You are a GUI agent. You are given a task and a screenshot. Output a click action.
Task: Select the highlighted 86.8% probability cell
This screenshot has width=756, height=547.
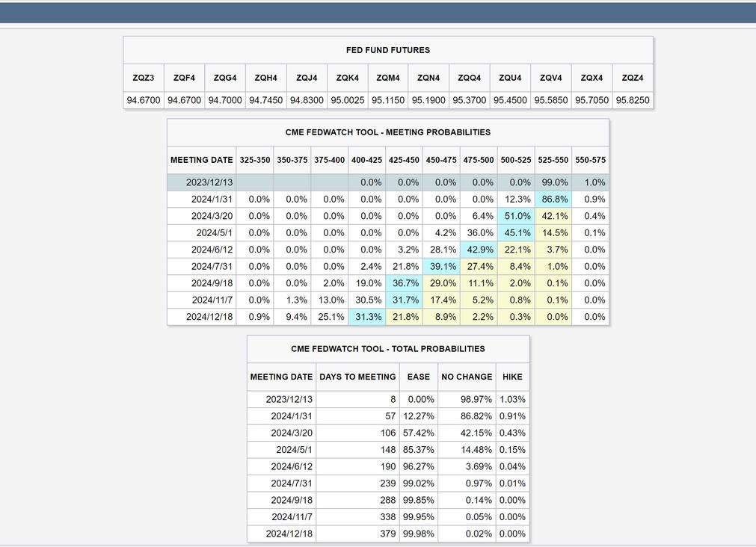554,200
